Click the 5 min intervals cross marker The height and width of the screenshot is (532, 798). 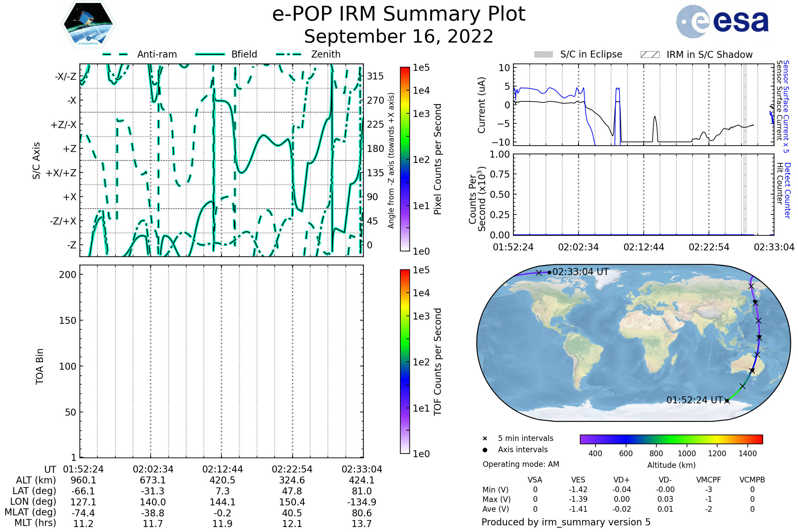click(x=485, y=439)
